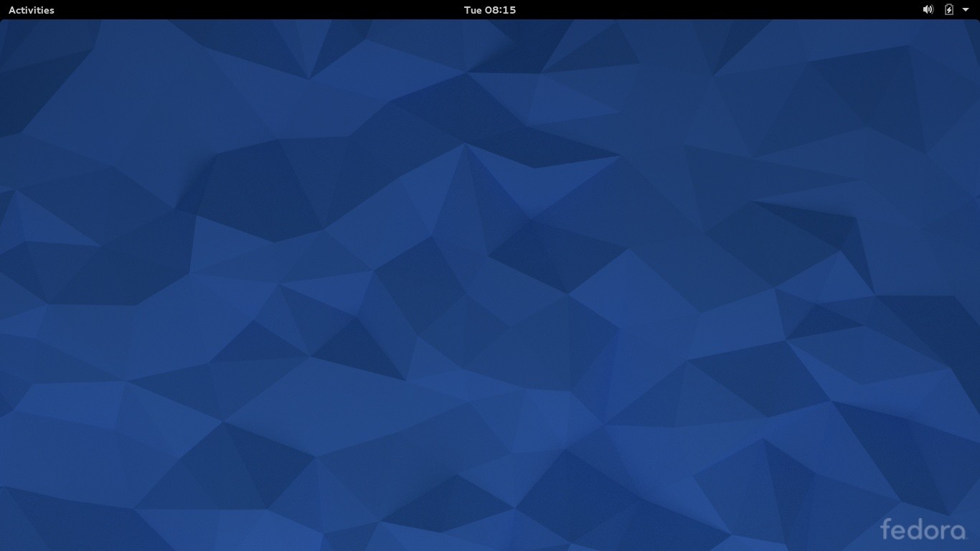Click the empty blue desktop wallpaper
Viewport: 980px width, 551px height.
[x=430, y=287]
